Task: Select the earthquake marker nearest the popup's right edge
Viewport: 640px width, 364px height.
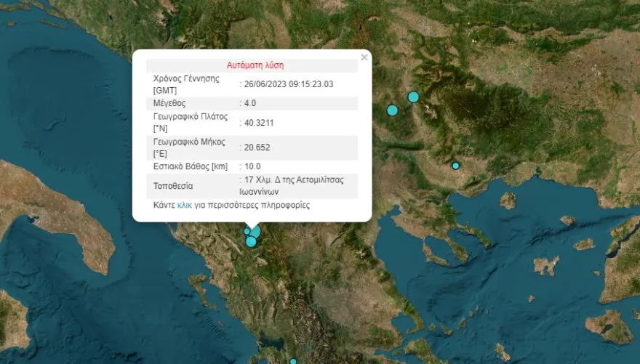Action: (x=392, y=110)
